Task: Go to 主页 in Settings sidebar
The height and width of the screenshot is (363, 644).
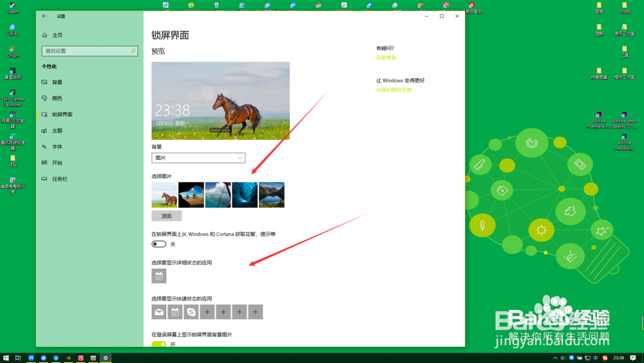Action: click(x=57, y=35)
